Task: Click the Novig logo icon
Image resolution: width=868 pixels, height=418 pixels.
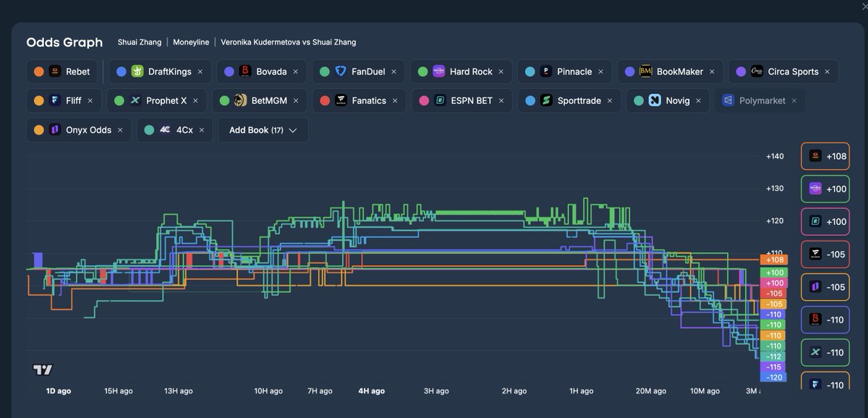Action: click(655, 101)
